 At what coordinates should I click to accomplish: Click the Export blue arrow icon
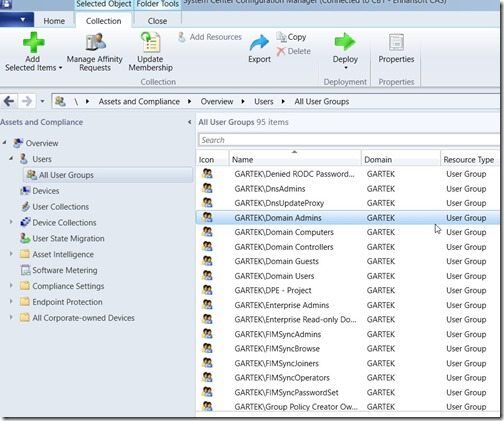tap(259, 43)
